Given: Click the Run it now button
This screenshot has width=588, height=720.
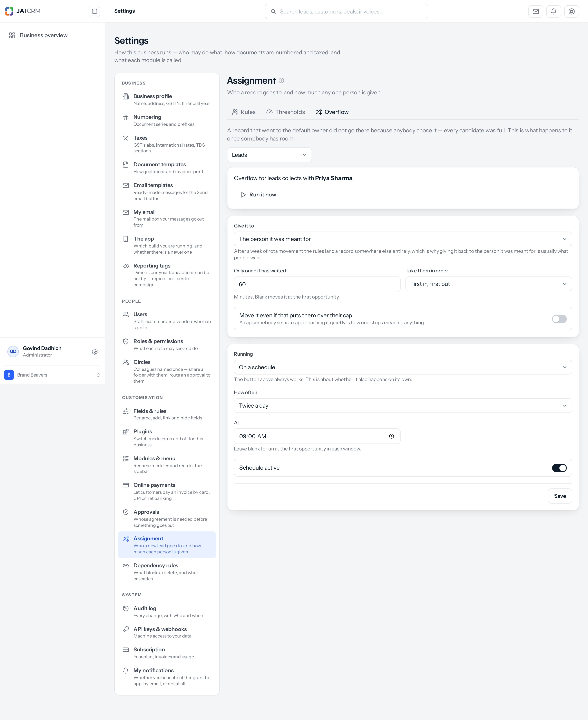Looking at the screenshot, I should 258,195.
